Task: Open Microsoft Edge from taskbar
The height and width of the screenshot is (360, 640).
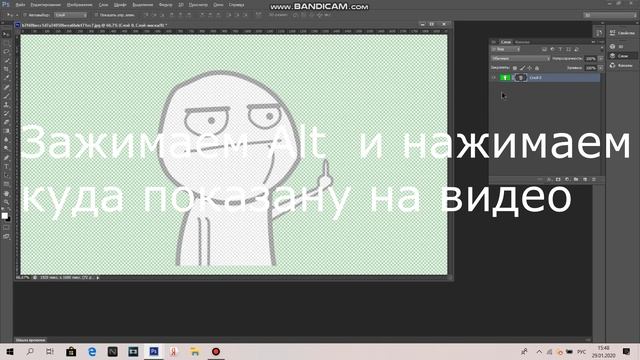Action: pos(92,351)
